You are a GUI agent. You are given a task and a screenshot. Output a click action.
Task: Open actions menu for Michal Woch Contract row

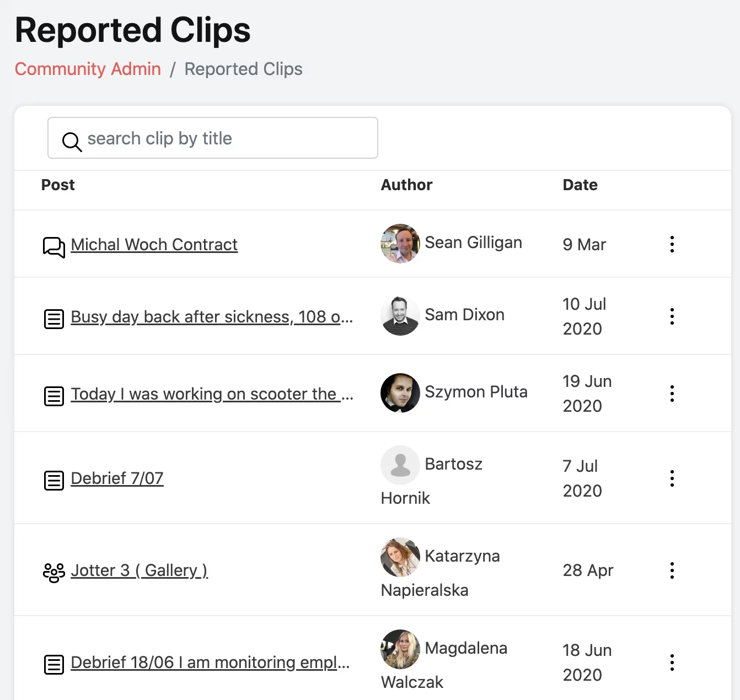[672, 244]
